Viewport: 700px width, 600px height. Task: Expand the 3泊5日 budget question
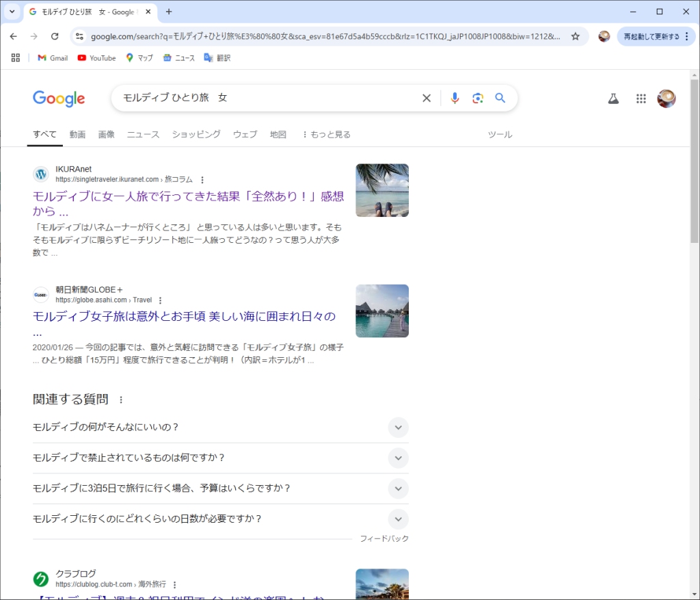(398, 488)
